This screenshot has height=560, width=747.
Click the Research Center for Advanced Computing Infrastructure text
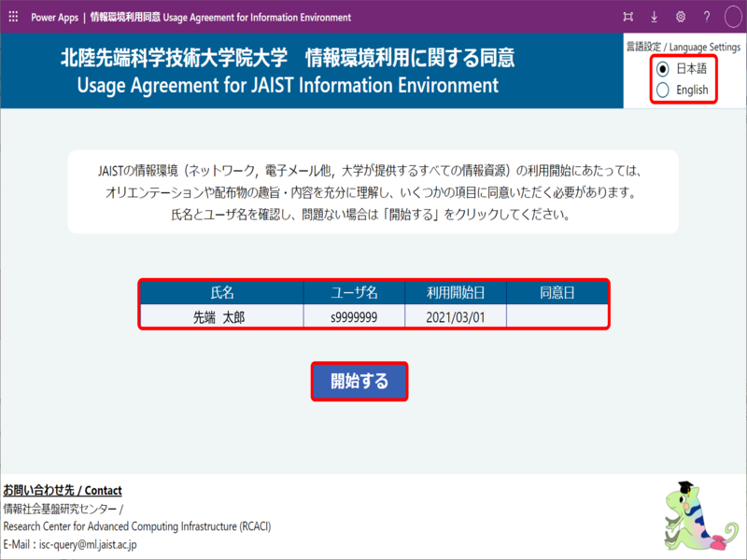tap(137, 526)
